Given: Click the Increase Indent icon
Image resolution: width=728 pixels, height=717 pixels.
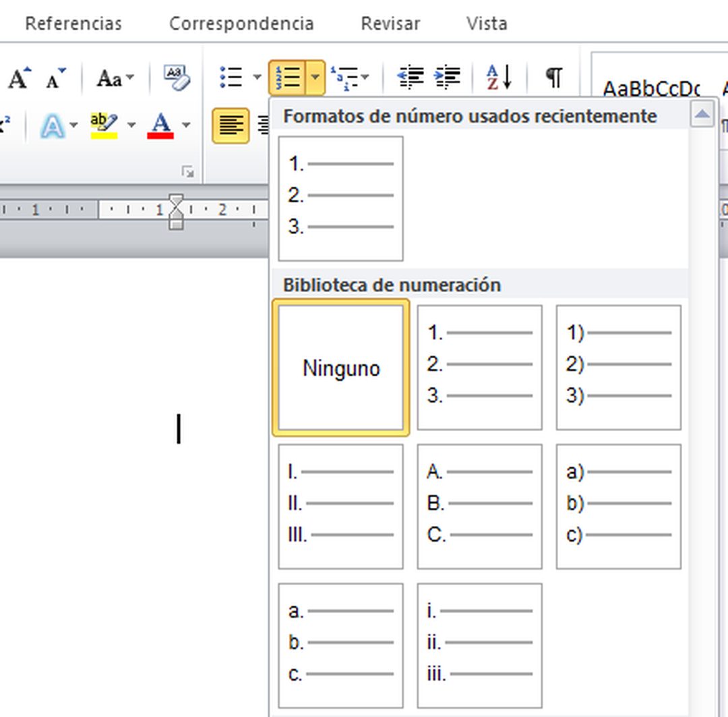Looking at the screenshot, I should click(x=448, y=76).
